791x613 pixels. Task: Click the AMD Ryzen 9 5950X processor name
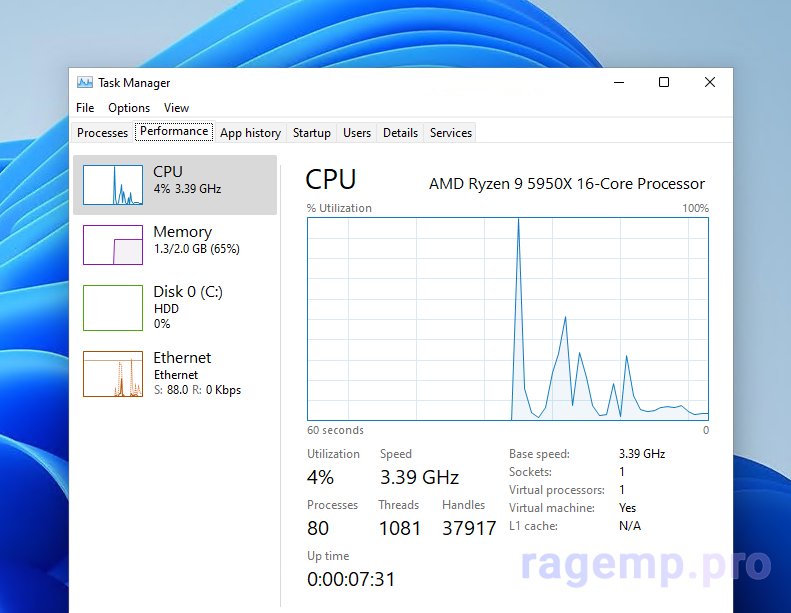coord(566,184)
